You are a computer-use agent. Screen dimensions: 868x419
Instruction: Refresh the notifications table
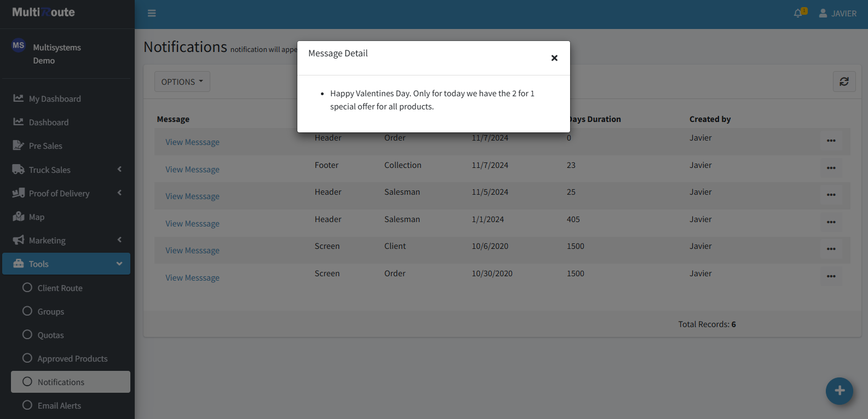point(844,82)
